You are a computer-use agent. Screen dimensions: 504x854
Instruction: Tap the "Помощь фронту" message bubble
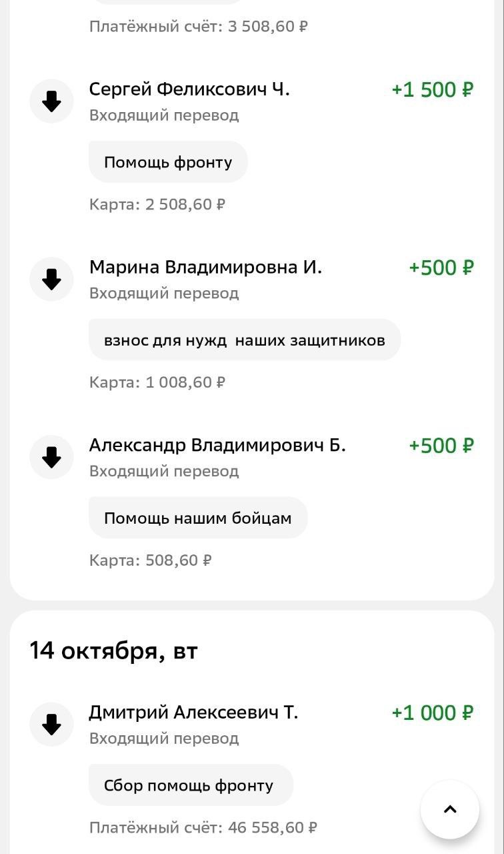(x=168, y=162)
